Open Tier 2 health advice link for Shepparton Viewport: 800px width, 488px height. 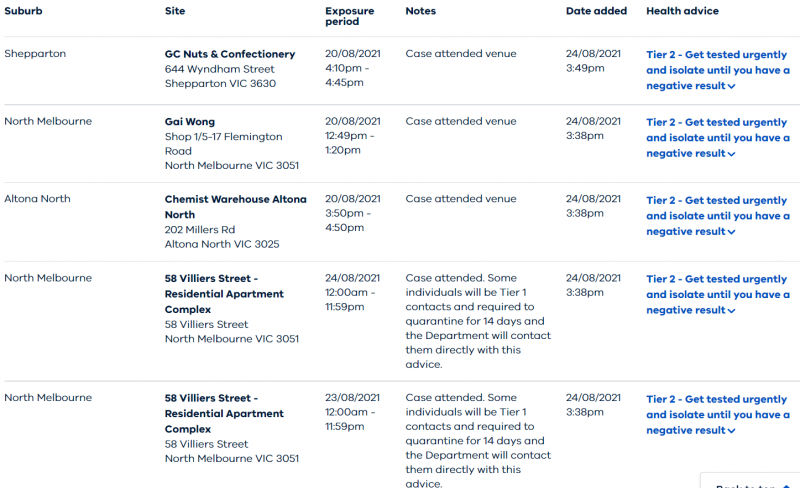(x=717, y=70)
